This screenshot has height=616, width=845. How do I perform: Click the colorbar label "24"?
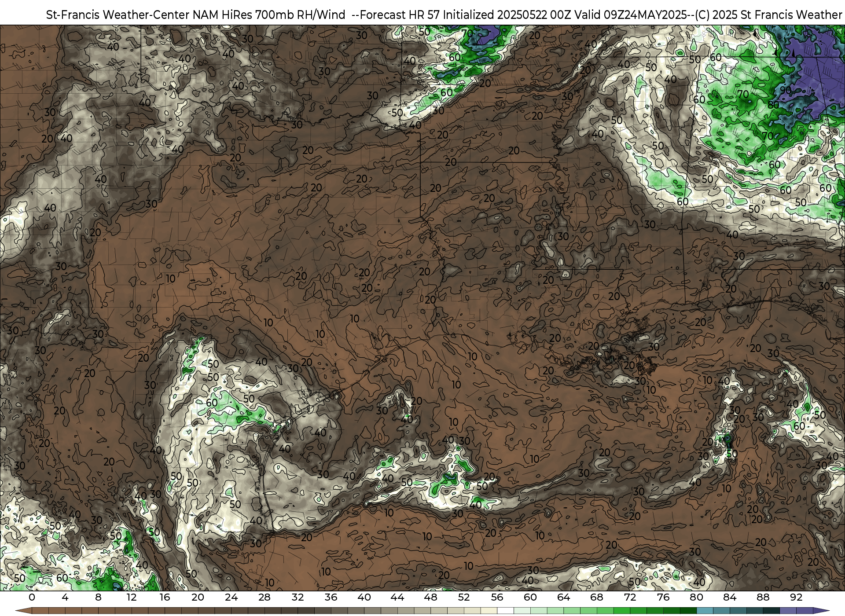231,598
